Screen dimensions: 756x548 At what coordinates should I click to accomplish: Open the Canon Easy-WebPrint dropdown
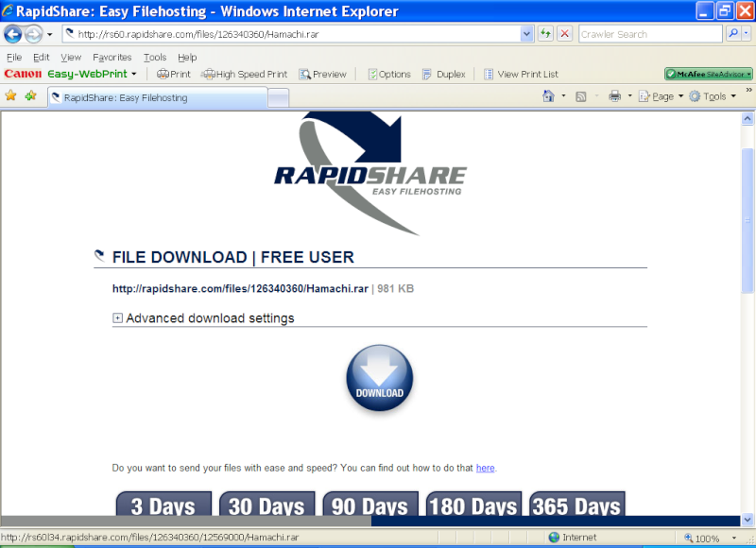134,75
